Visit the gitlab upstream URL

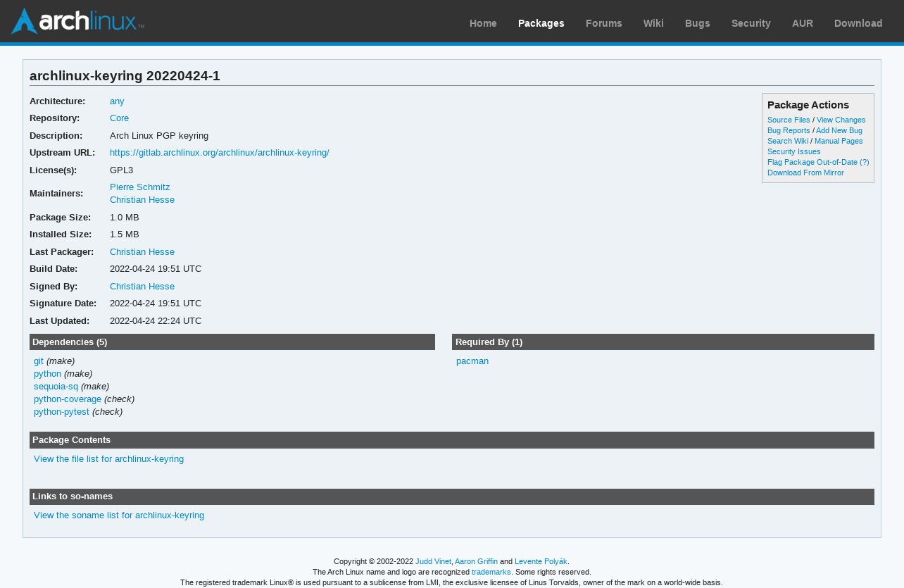pos(219,153)
